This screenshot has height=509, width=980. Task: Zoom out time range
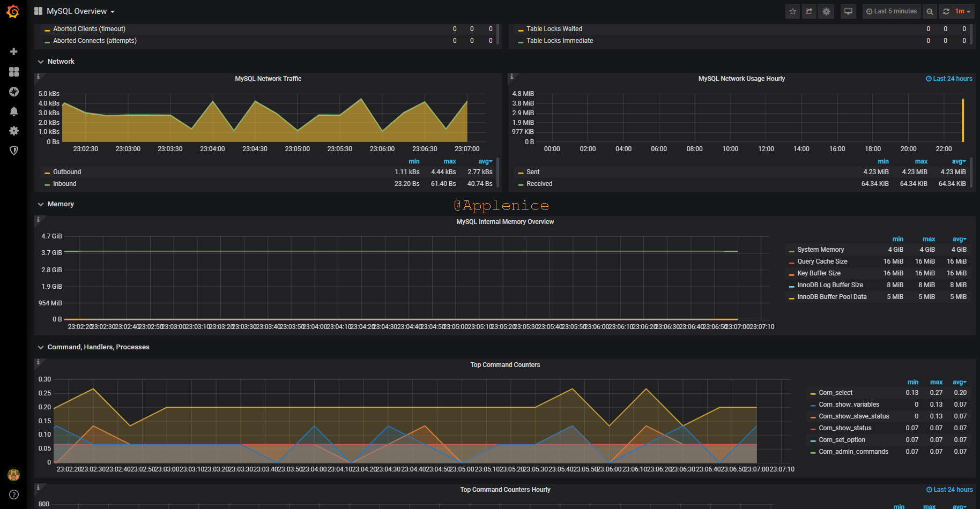[x=930, y=11]
